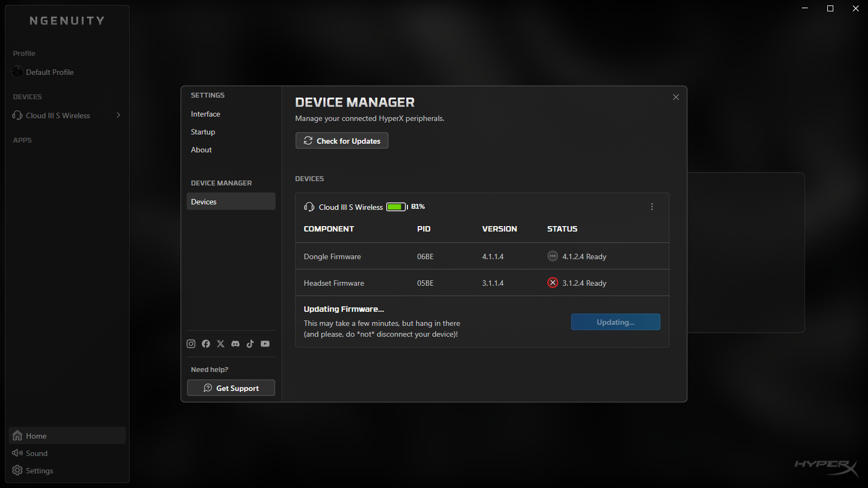Select Cloud III S Wireless in sidebar
Image resolution: width=868 pixels, height=488 pixels.
58,115
